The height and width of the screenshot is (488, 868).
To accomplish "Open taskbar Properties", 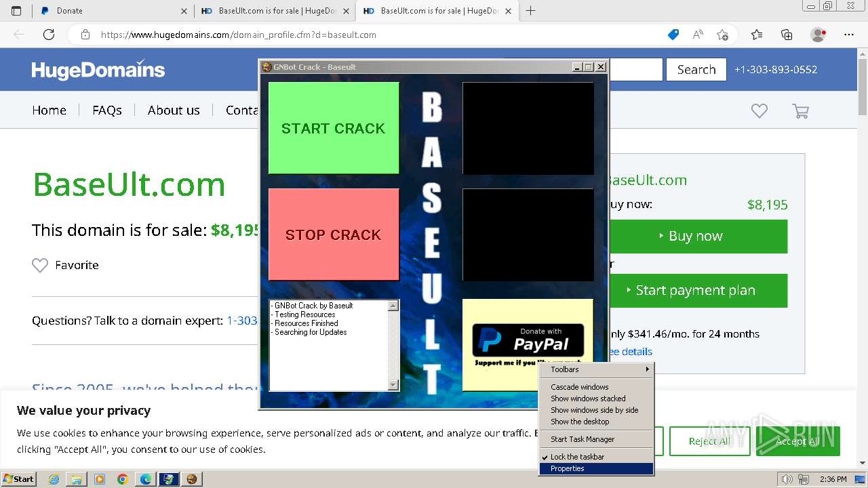I will pyautogui.click(x=597, y=468).
